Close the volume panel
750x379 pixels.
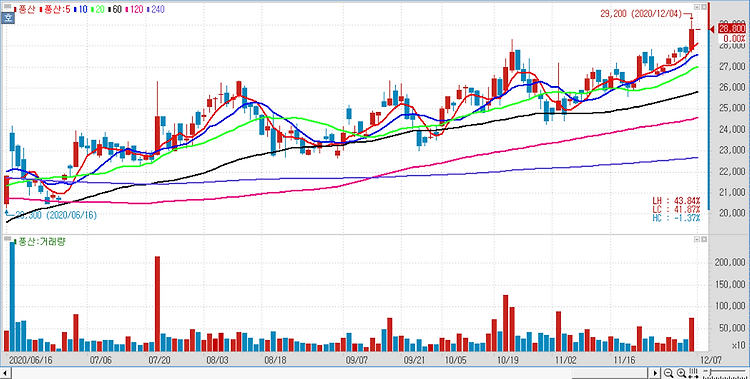703,238
